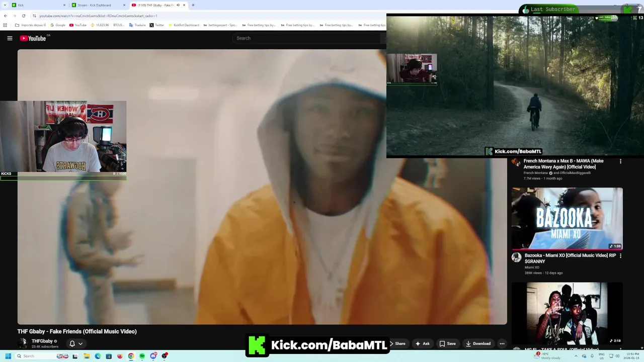Open OBS Studio from taskbar
The image size is (644, 362).
(x=165, y=356)
